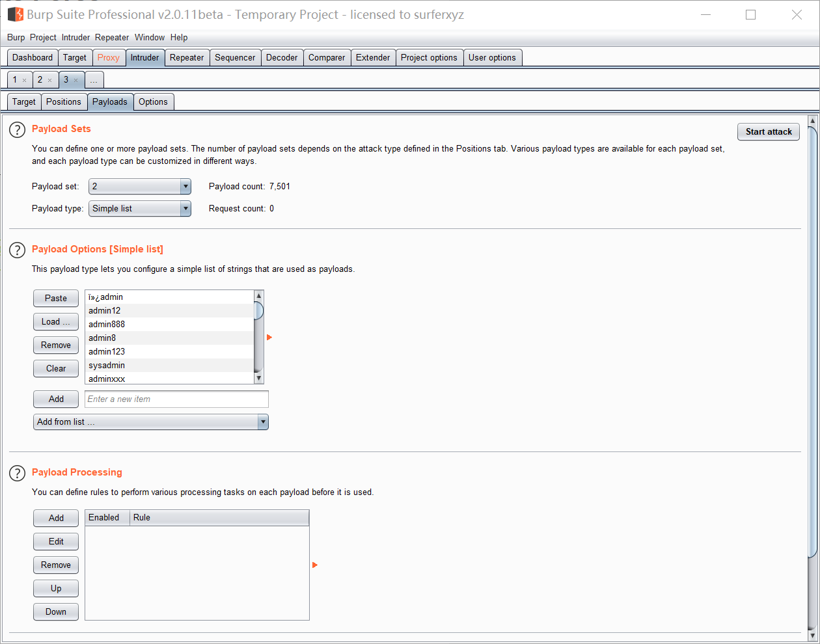Click the Rule column header

tap(219, 518)
